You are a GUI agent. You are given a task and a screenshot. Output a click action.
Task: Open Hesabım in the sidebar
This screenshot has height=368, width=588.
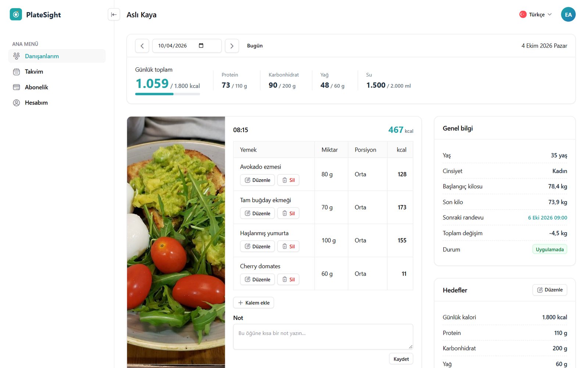pos(57,103)
